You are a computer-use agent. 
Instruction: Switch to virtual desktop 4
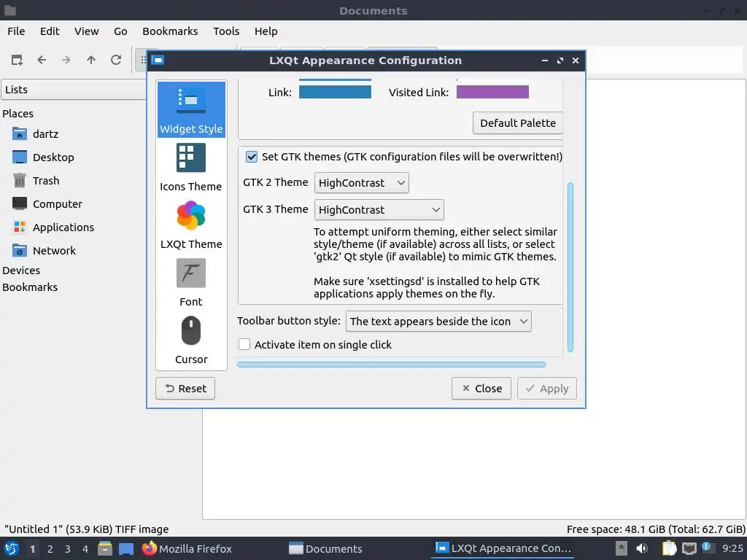coord(85,548)
